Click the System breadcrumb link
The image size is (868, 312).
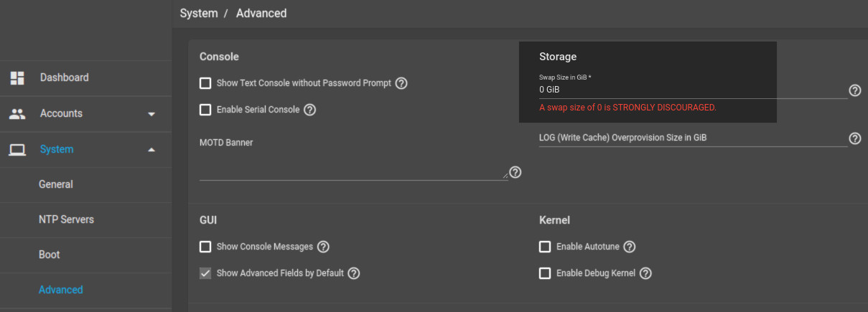(199, 14)
